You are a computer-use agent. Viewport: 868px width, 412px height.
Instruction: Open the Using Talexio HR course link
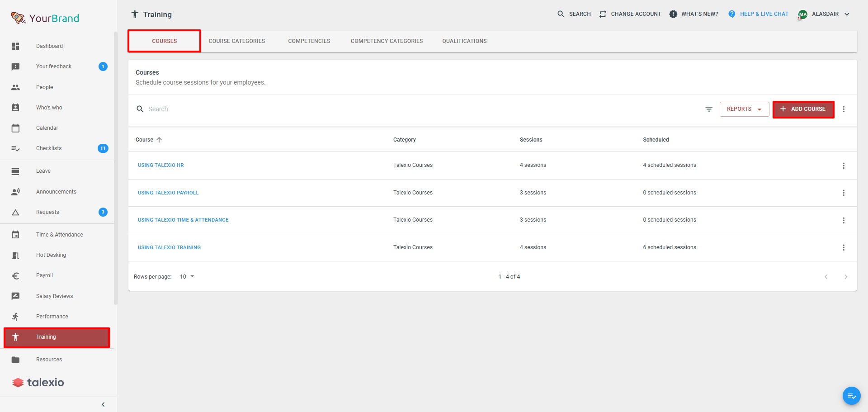(161, 166)
